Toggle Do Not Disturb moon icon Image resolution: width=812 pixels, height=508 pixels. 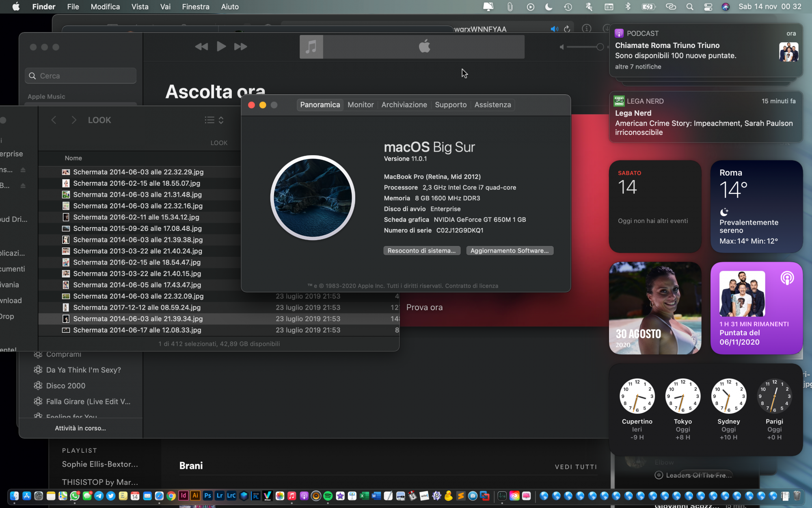click(x=549, y=7)
